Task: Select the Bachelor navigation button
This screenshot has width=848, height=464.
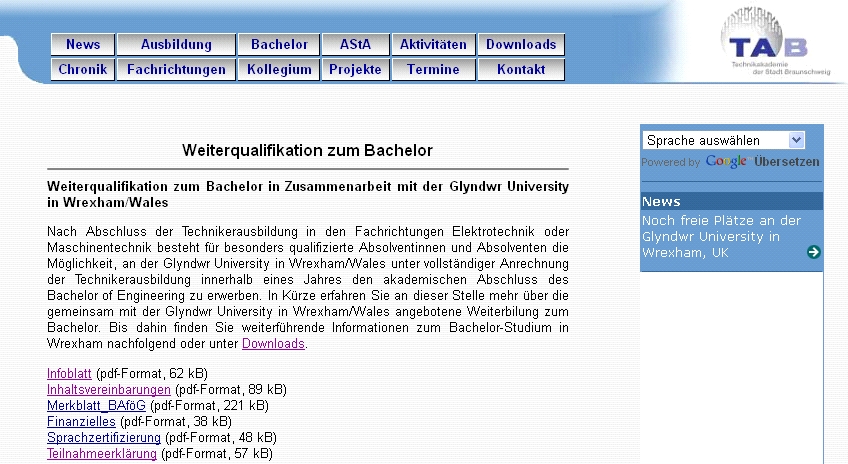Action: (279, 44)
